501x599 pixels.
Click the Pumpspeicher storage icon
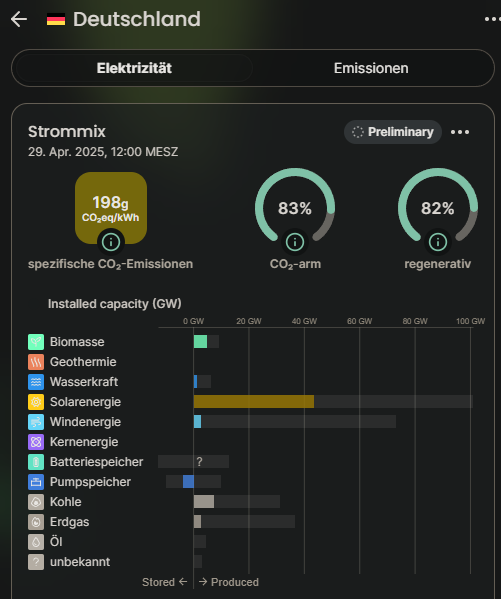click(36, 482)
